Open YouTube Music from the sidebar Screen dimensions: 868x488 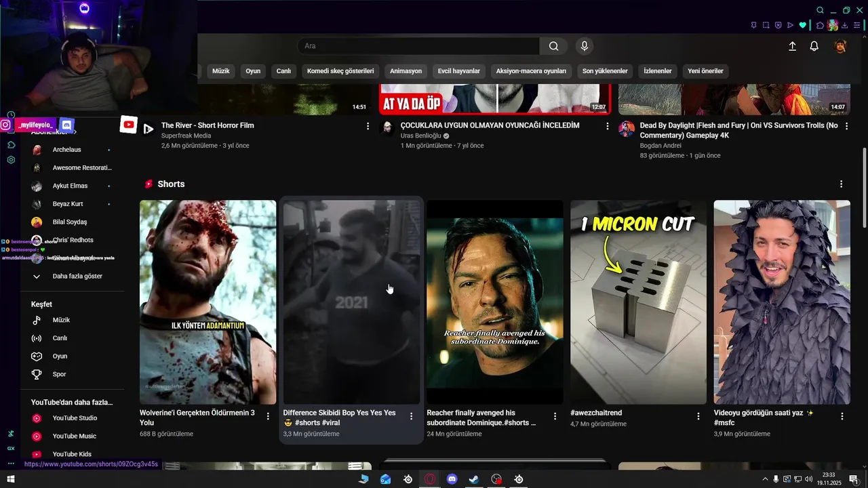click(73, 436)
